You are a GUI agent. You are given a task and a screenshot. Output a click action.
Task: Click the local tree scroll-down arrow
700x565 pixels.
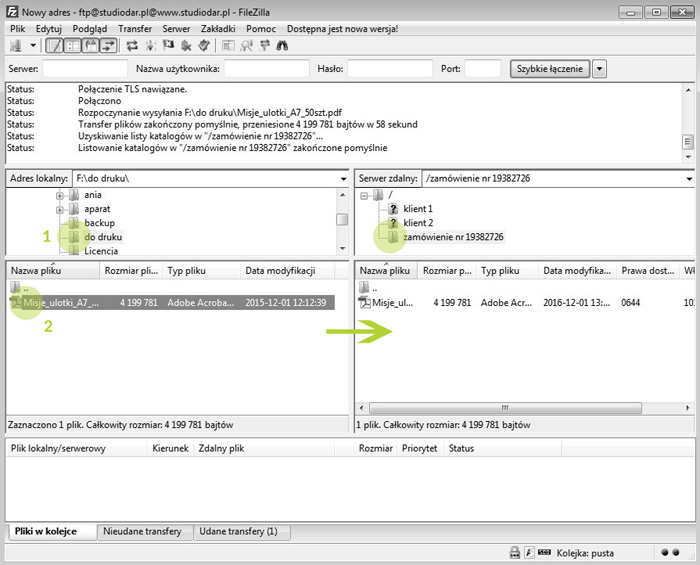click(342, 249)
